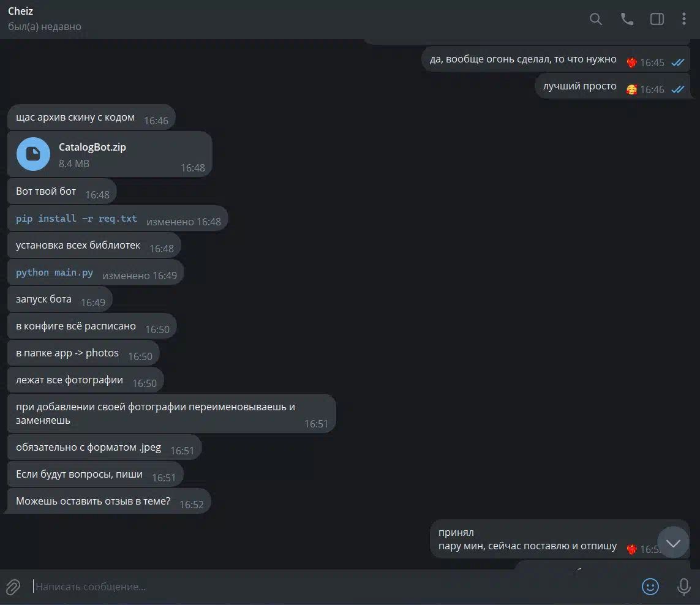
Task: Click the CatalogBot.zip file name
Action: pos(92,147)
